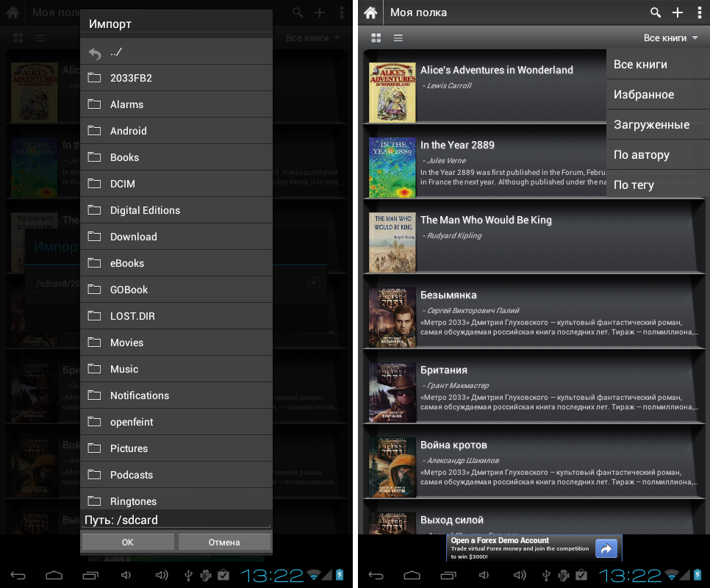Open the Books folder
The width and height of the screenshot is (710, 588).
coord(176,157)
